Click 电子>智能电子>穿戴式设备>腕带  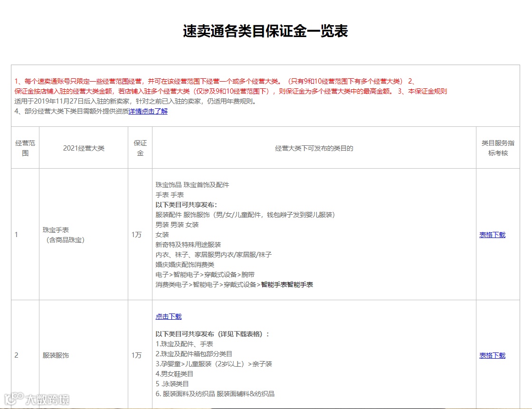click(x=205, y=275)
